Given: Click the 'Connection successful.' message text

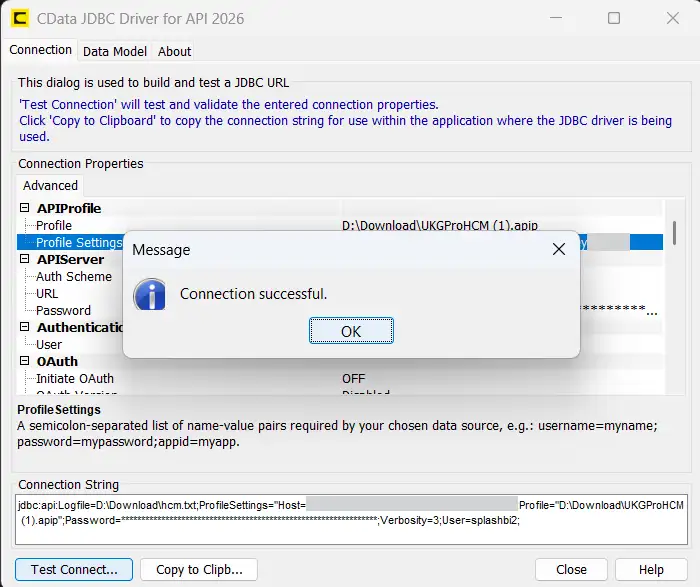Looking at the screenshot, I should (x=254, y=294).
